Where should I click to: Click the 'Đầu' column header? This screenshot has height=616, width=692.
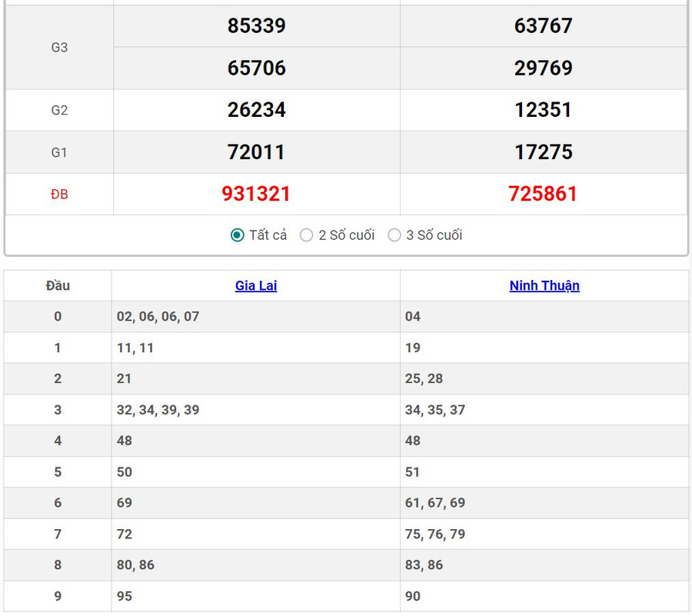click(58, 285)
